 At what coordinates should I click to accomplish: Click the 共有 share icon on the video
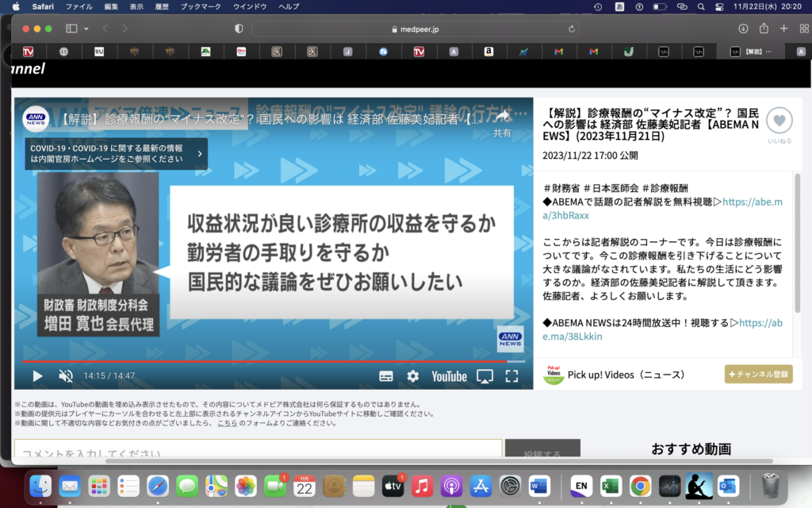(502, 117)
